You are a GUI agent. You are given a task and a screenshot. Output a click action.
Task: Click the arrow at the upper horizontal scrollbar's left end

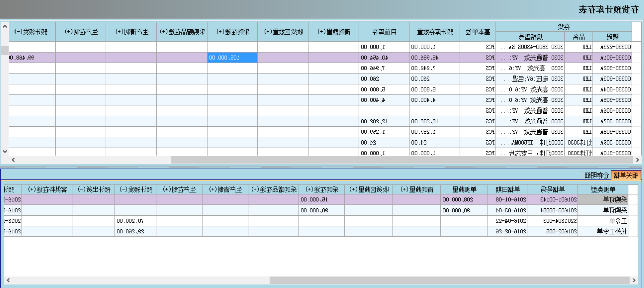pyautogui.click(x=13, y=160)
